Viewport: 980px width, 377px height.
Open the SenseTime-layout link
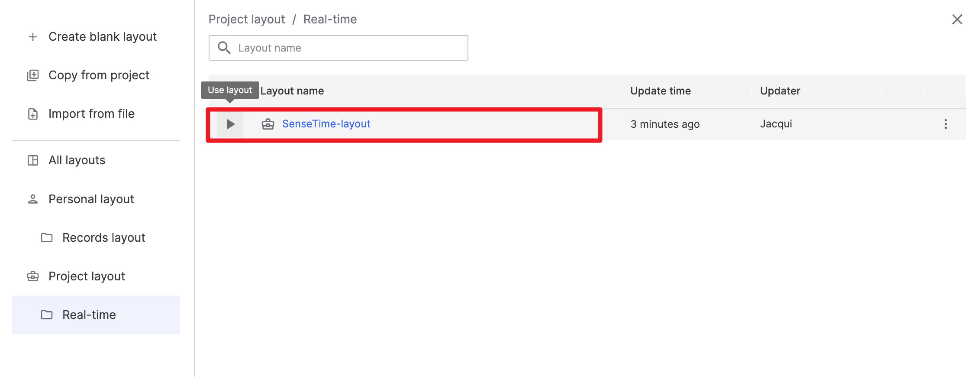point(326,124)
